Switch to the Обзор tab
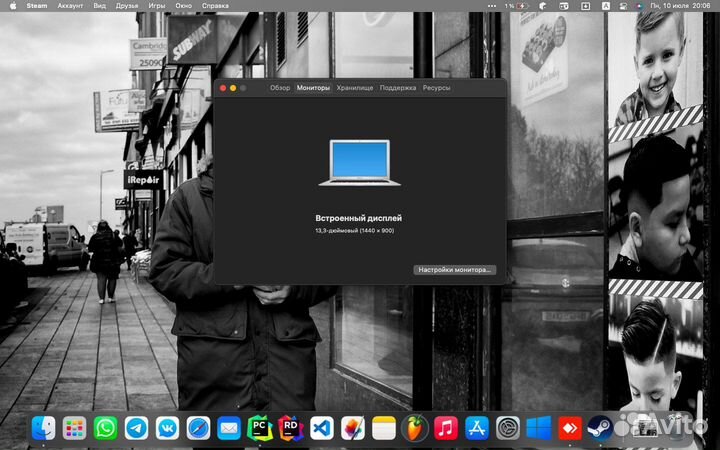This screenshot has height=450, width=720. [x=280, y=87]
